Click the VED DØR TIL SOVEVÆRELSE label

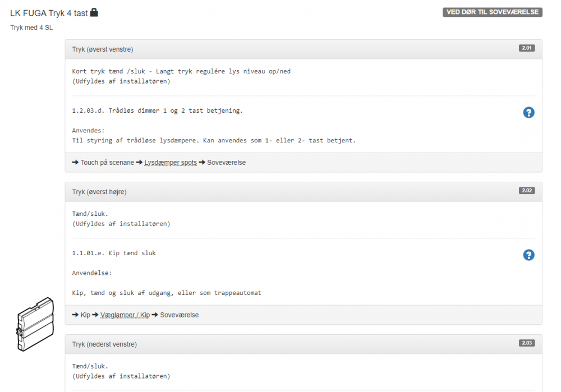click(x=492, y=12)
